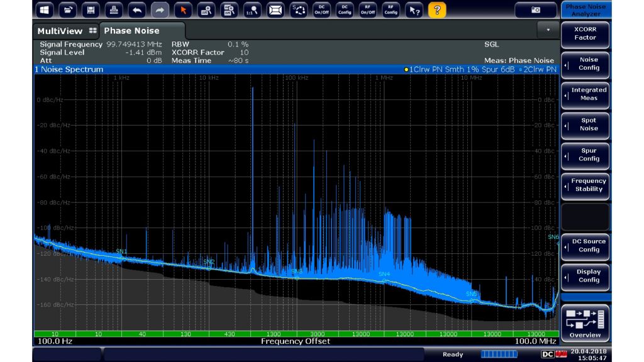Click the Att value 0 dB
This screenshot has width=644, height=362.
155,61
